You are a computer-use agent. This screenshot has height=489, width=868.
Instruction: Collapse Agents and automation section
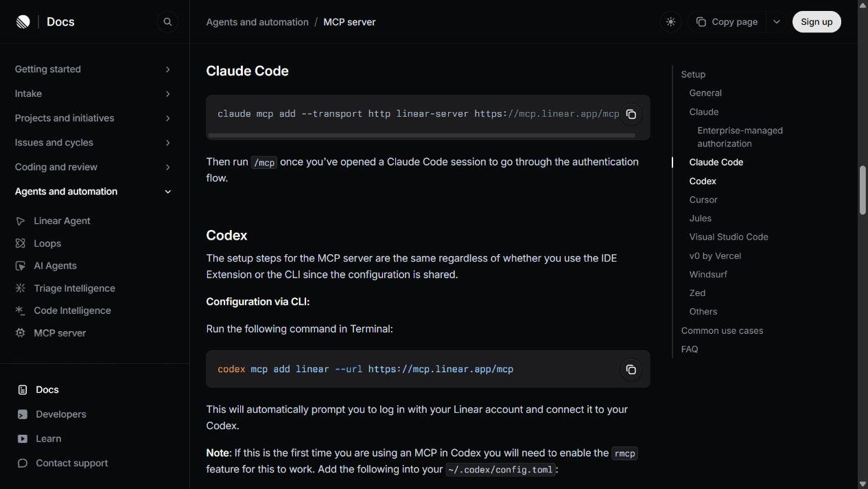pyautogui.click(x=93, y=192)
